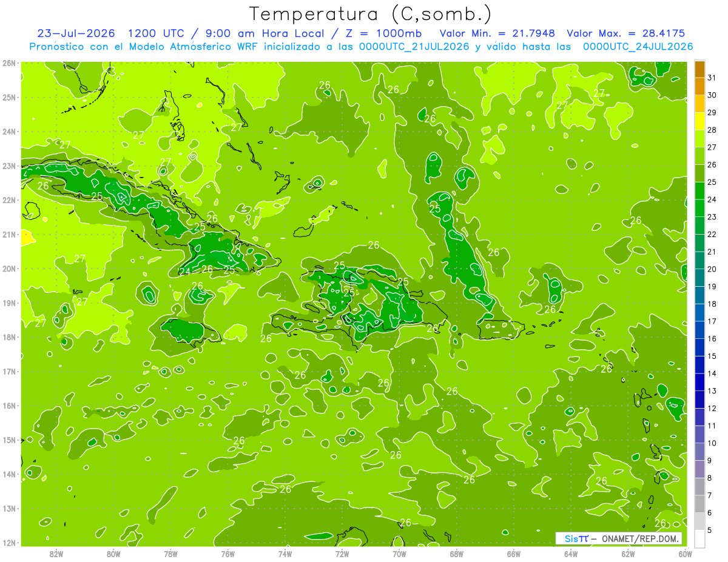Click the 'Temperatura (C,somb.)' chart title
This screenshot has width=728, height=562.
click(x=370, y=14)
